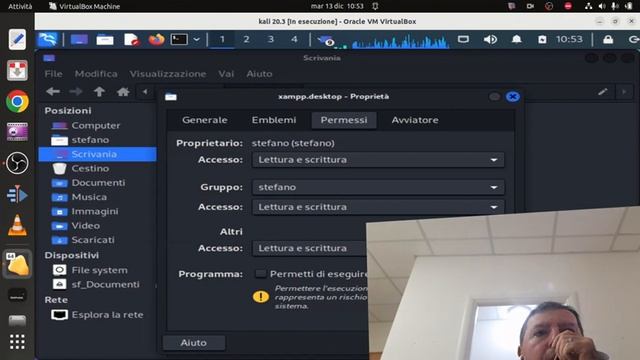This screenshot has height=360, width=640.
Task: Show applications grid in Ubuntu dock
Action: 17,342
